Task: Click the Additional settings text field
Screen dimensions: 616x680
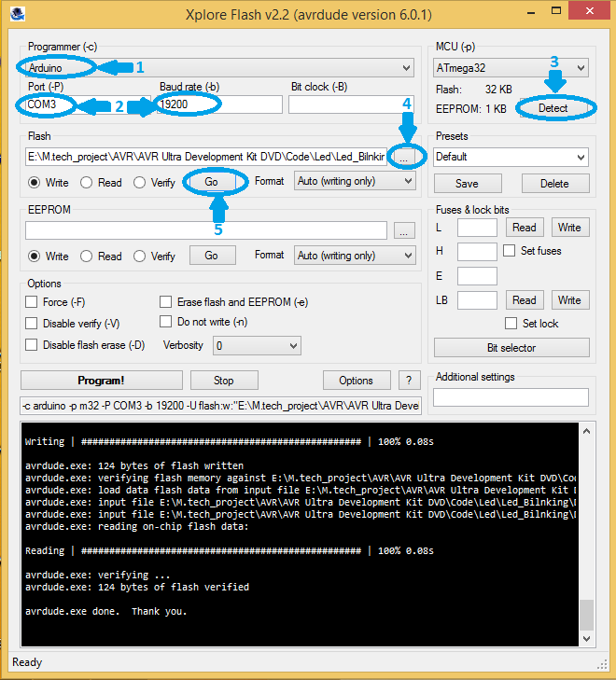Action: click(511, 397)
